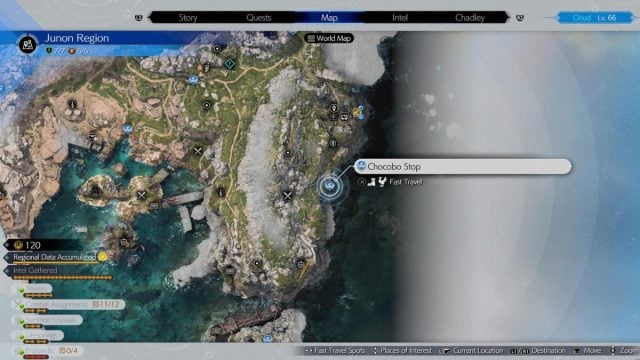Click the Chocobo Stop icon near the western harbor

[128, 129]
